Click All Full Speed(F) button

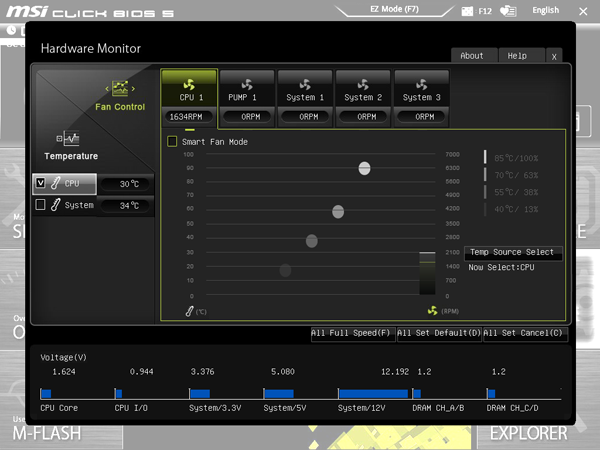point(352,333)
